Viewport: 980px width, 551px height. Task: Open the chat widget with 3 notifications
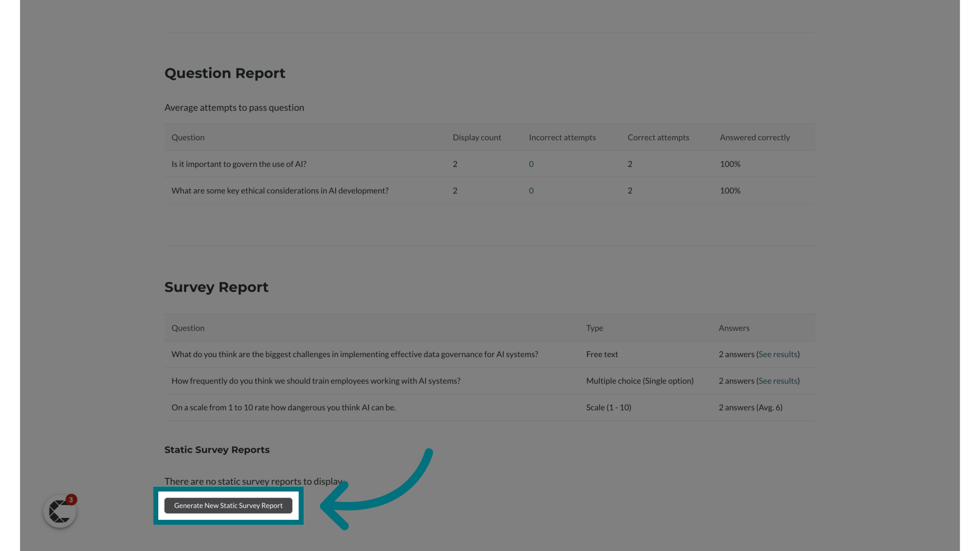tap(60, 511)
